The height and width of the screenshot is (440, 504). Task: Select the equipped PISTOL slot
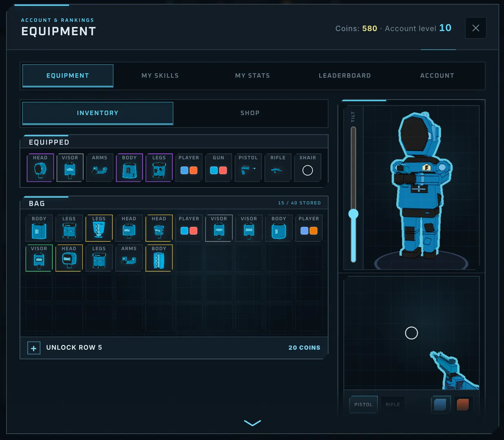click(248, 167)
